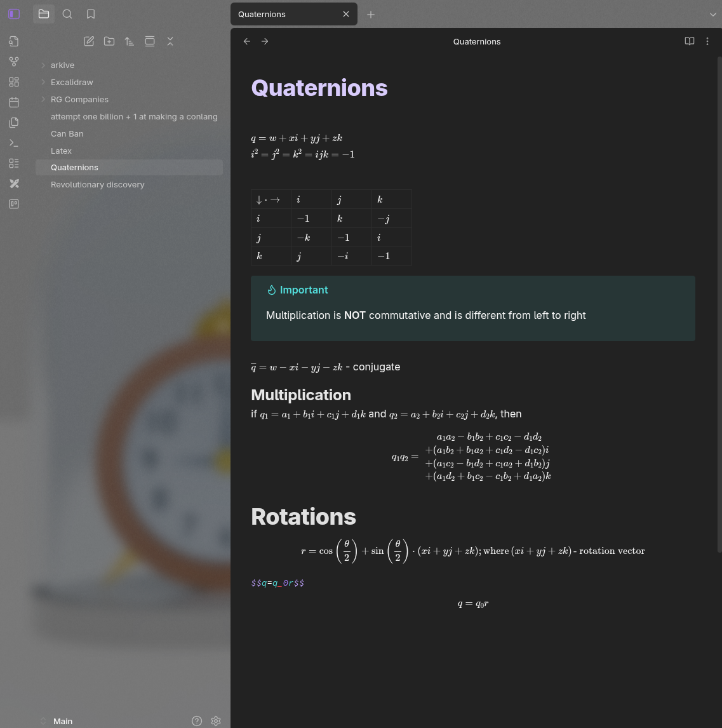
Task: Click the editor's vertical scrollbar
Action: tap(719, 305)
